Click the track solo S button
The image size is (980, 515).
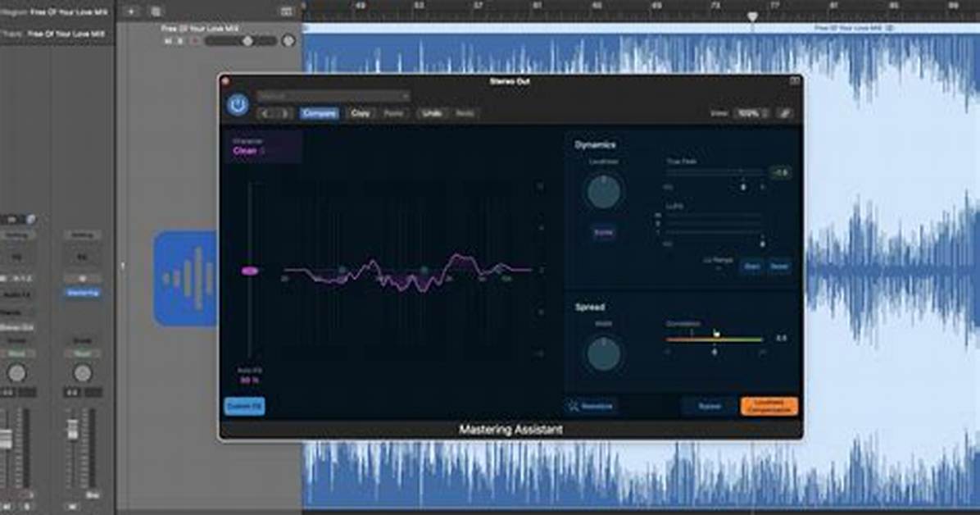(x=180, y=41)
